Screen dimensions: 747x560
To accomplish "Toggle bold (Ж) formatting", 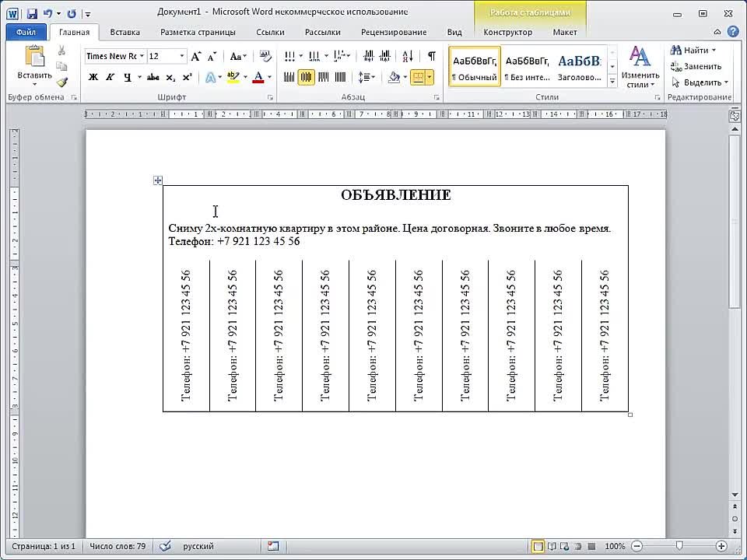I will 93,77.
